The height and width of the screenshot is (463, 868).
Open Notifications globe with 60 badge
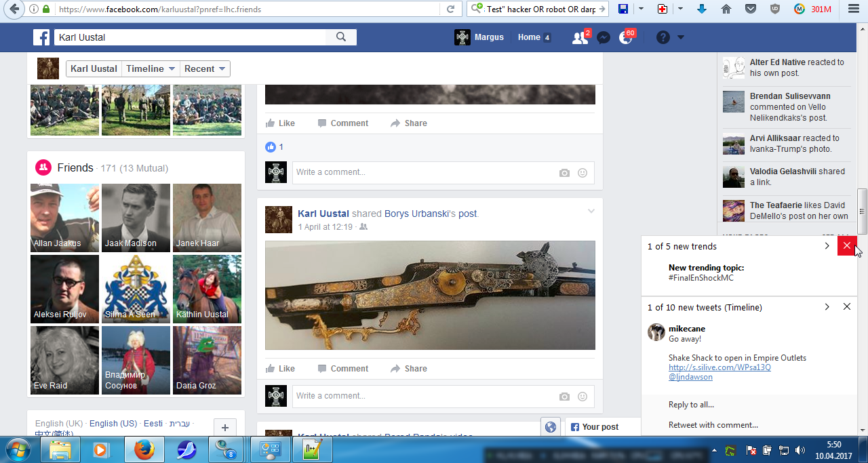coord(627,37)
